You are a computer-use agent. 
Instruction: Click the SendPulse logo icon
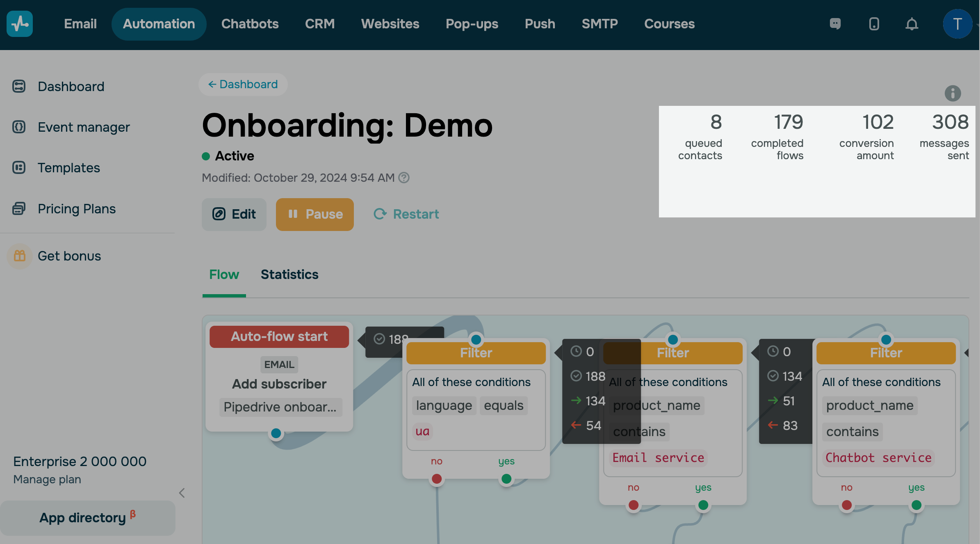[20, 24]
